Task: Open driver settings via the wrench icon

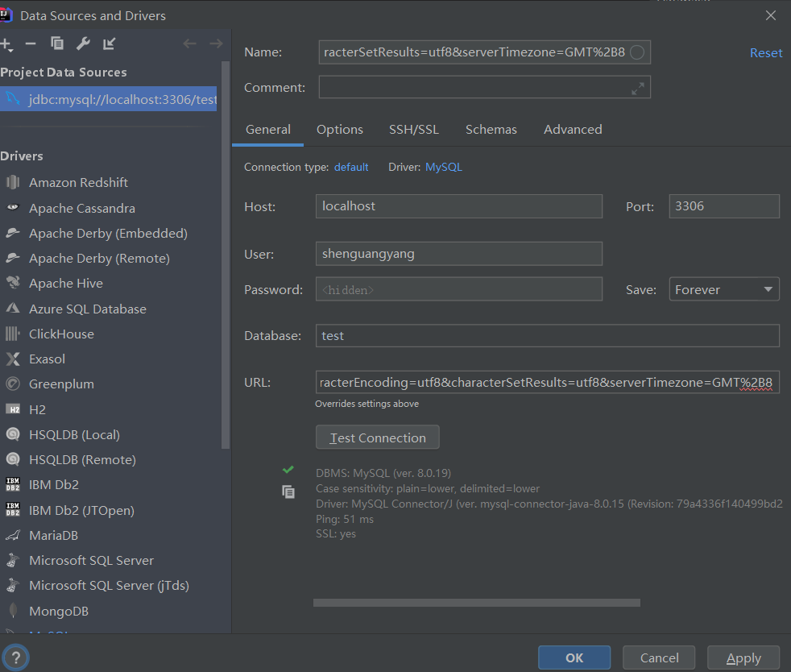Action: 83,44
